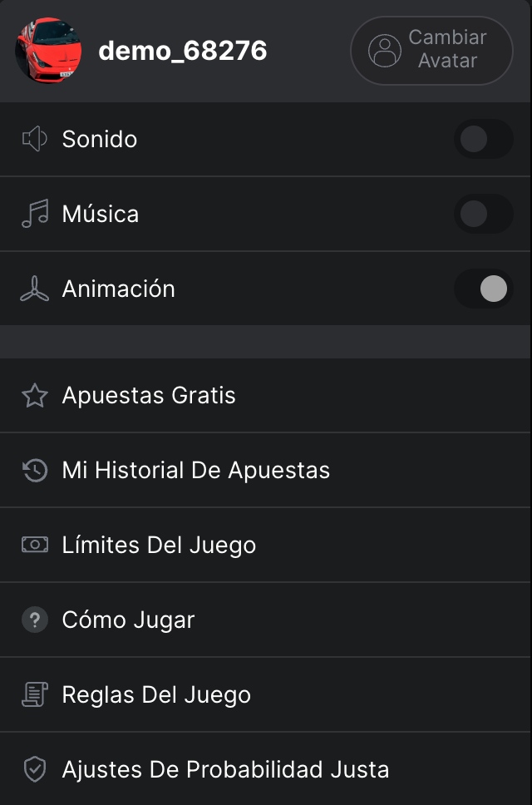Open Mi Historial De Apuestas
Image resolution: width=532 pixels, height=805 pixels.
click(x=265, y=470)
